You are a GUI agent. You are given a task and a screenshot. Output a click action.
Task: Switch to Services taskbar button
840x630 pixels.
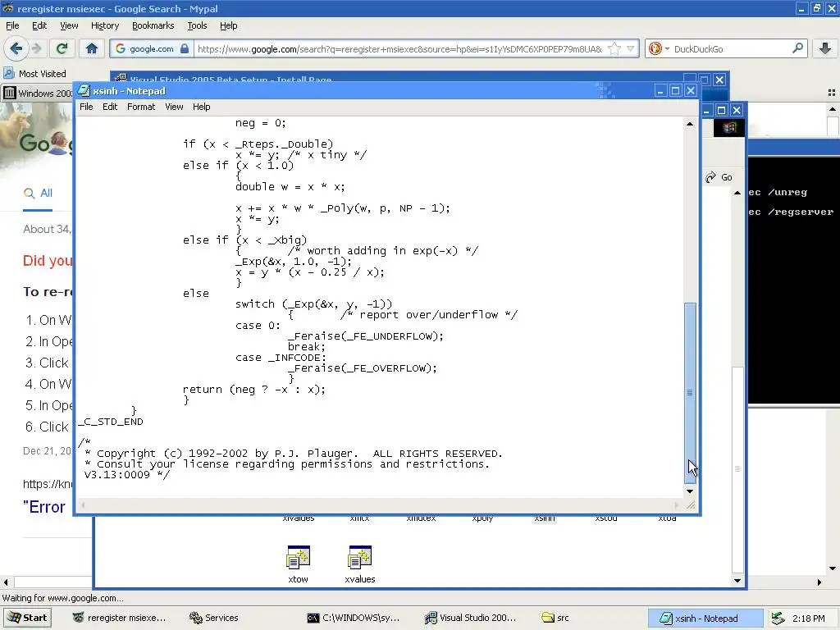214,618
